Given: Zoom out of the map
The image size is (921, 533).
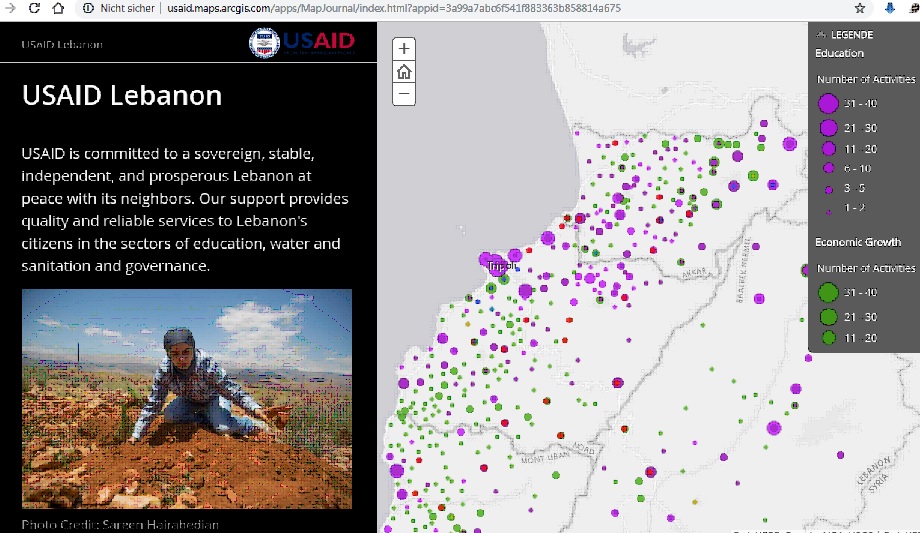Looking at the screenshot, I should pyautogui.click(x=404, y=94).
